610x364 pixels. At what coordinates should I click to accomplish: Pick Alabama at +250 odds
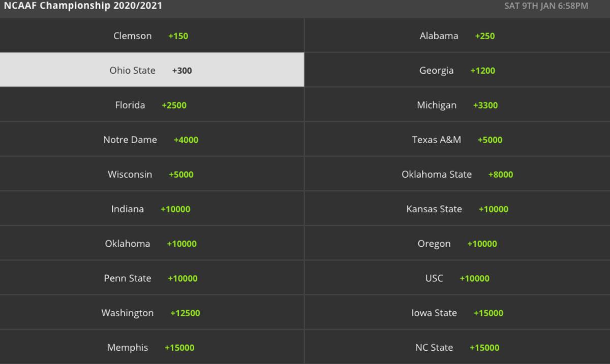(x=457, y=36)
